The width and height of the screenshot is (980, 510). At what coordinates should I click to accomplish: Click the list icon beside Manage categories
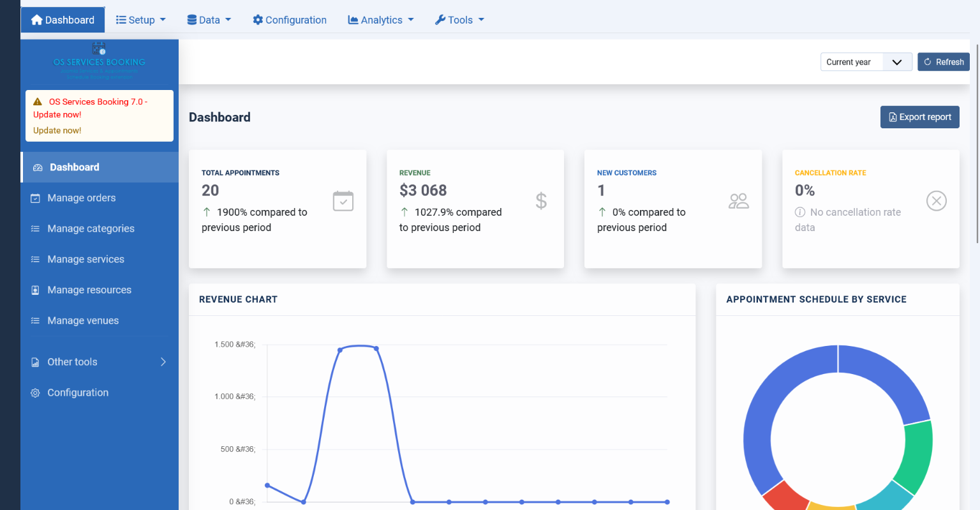tap(35, 229)
